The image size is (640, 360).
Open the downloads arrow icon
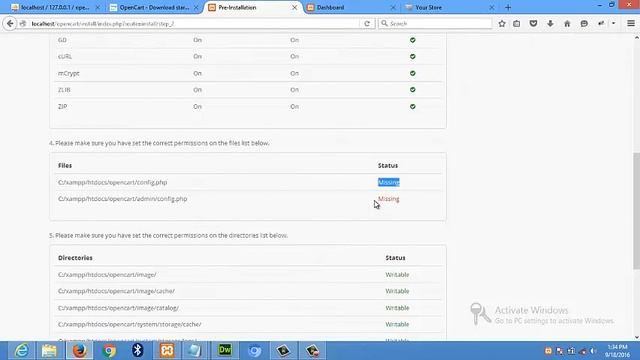(550, 24)
